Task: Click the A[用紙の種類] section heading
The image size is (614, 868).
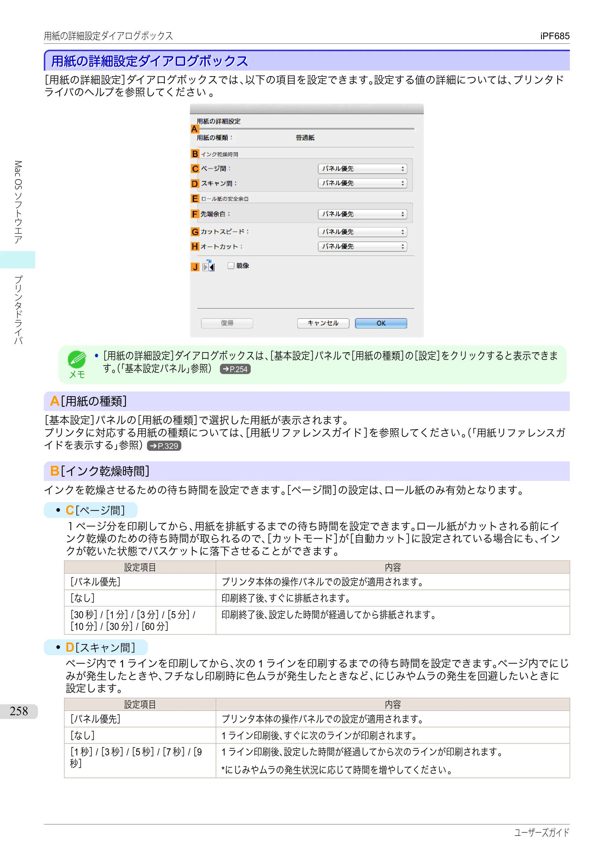Action: click(x=88, y=401)
